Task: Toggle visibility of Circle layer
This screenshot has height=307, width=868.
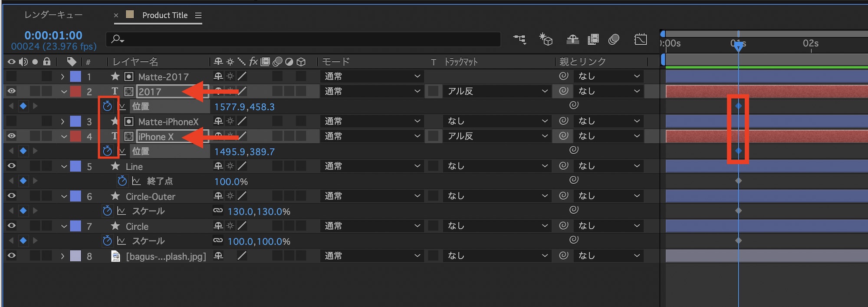Action: (x=12, y=226)
